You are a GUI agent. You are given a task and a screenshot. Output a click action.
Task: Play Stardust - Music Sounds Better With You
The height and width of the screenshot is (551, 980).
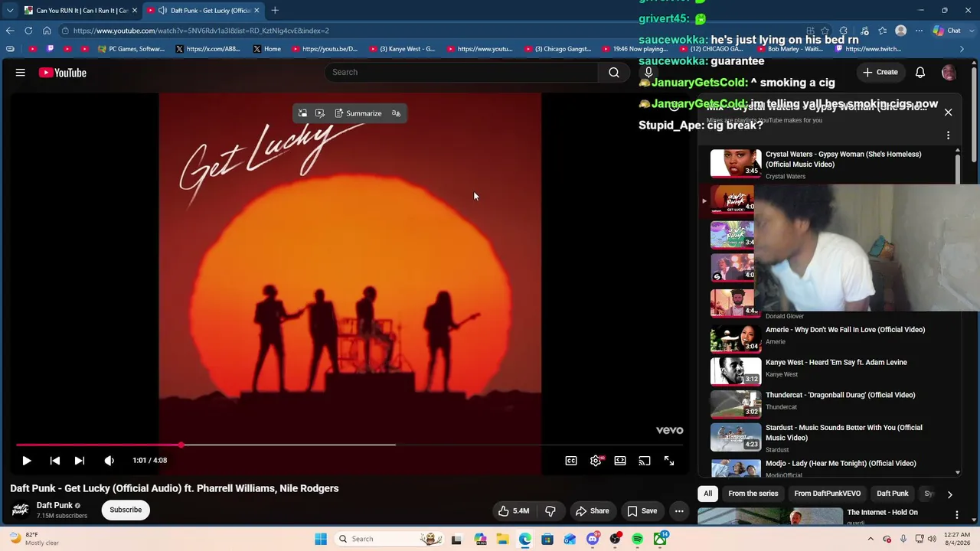click(x=831, y=438)
